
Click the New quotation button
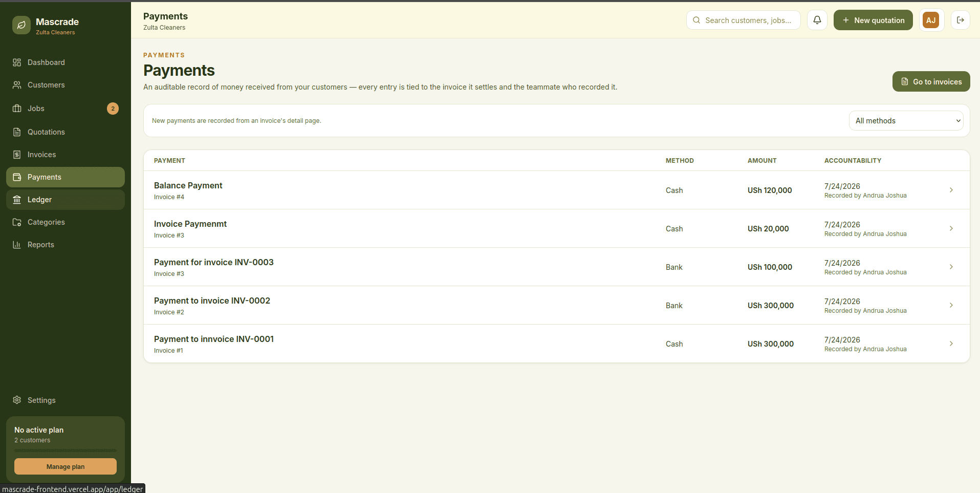coord(873,20)
